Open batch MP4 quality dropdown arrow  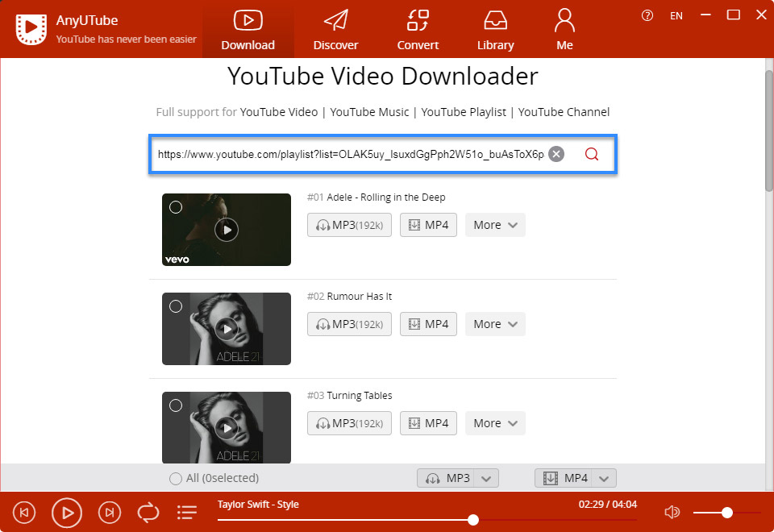tap(604, 478)
